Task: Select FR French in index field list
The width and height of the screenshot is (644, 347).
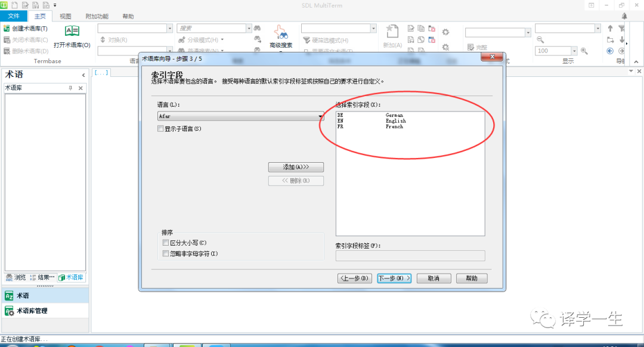Action: 410,127
